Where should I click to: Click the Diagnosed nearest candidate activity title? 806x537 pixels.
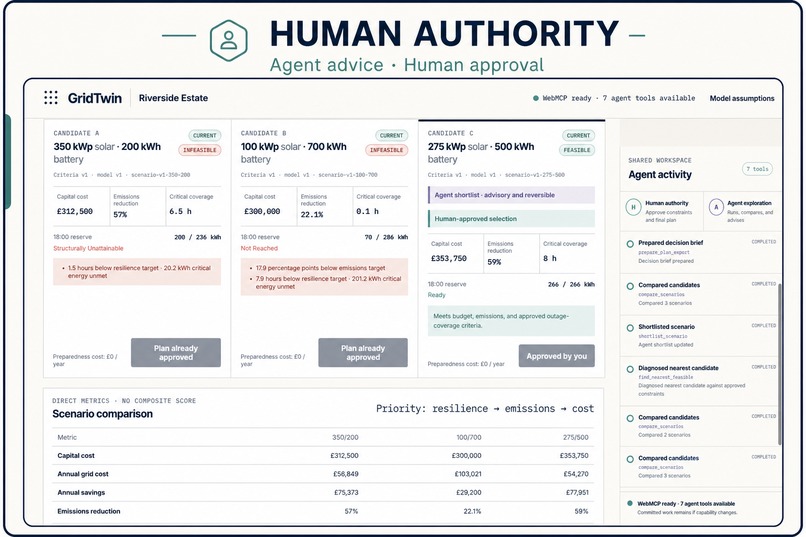tap(678, 368)
